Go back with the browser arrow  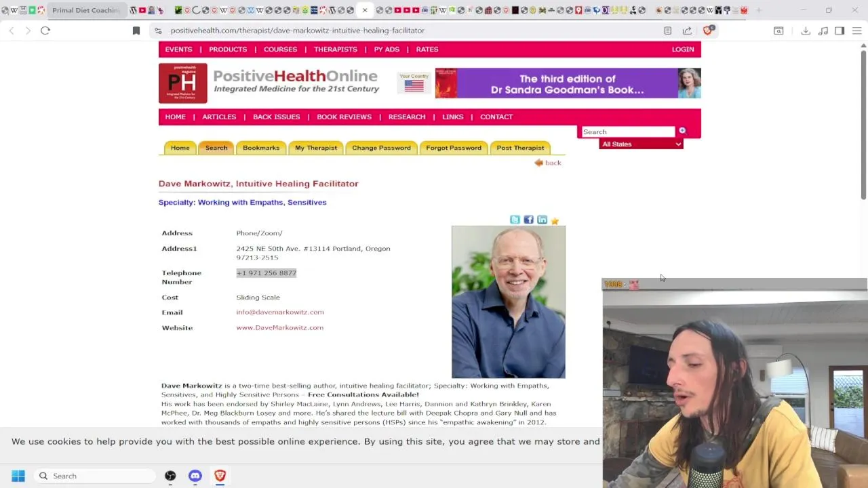12,30
